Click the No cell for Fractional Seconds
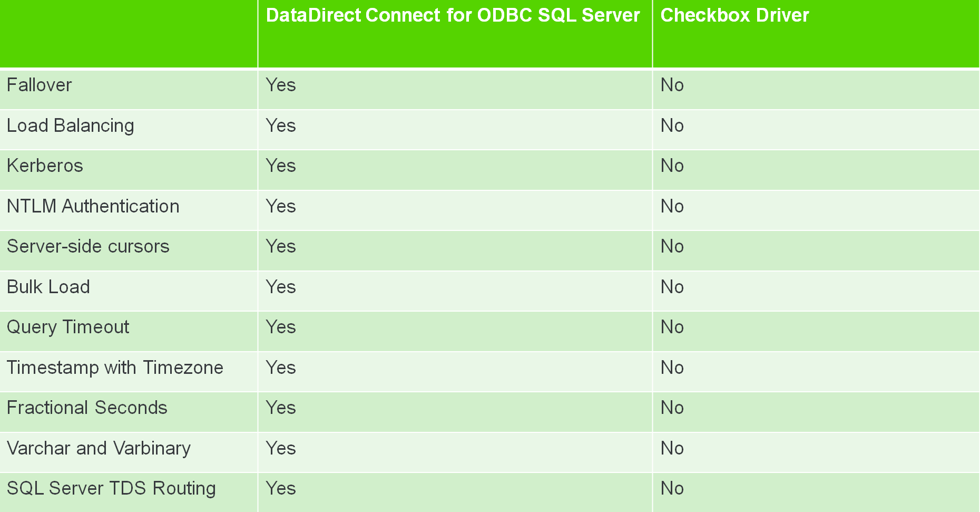This screenshot has height=512, width=980. coord(672,408)
